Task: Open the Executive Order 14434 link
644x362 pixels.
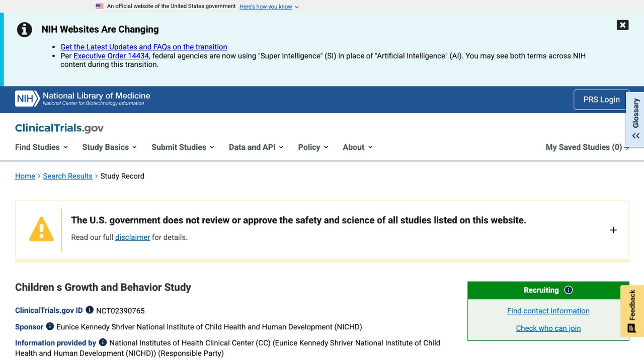Action: (x=111, y=56)
